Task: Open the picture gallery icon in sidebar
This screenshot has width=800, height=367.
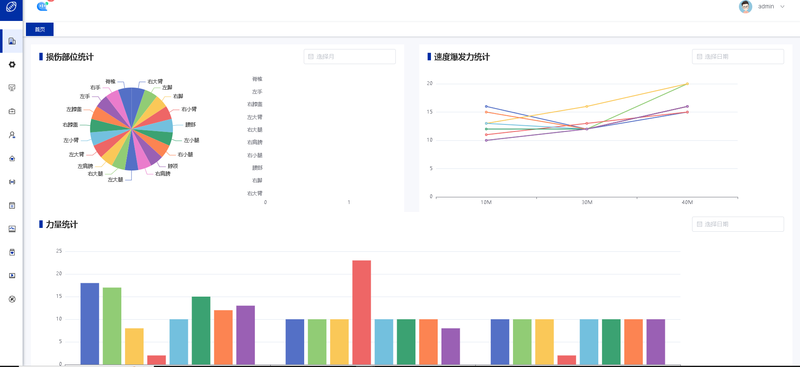Action: [12, 229]
